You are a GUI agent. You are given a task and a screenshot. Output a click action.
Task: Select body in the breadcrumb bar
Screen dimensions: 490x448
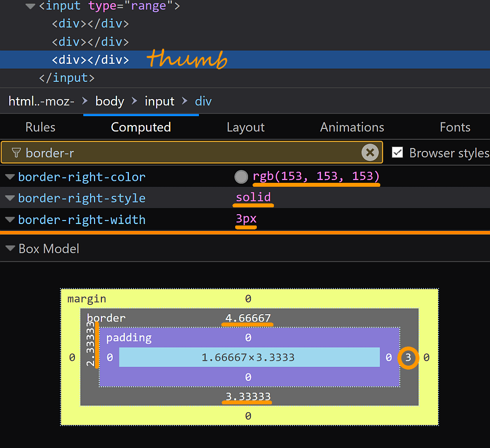click(109, 101)
